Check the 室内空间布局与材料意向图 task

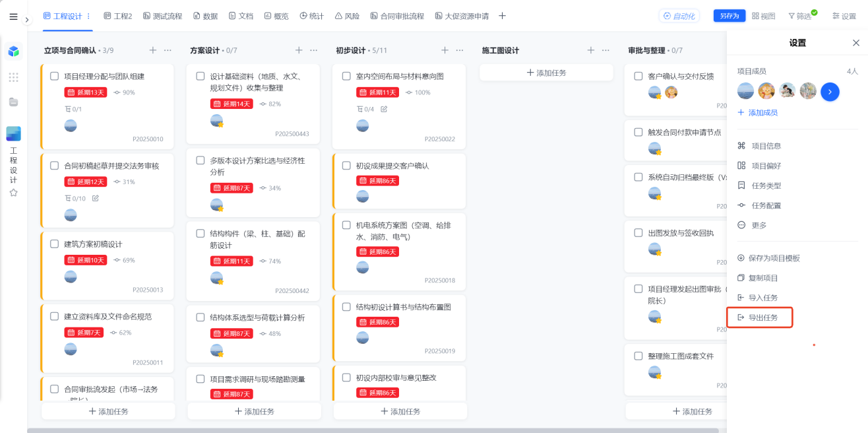pyautogui.click(x=346, y=76)
